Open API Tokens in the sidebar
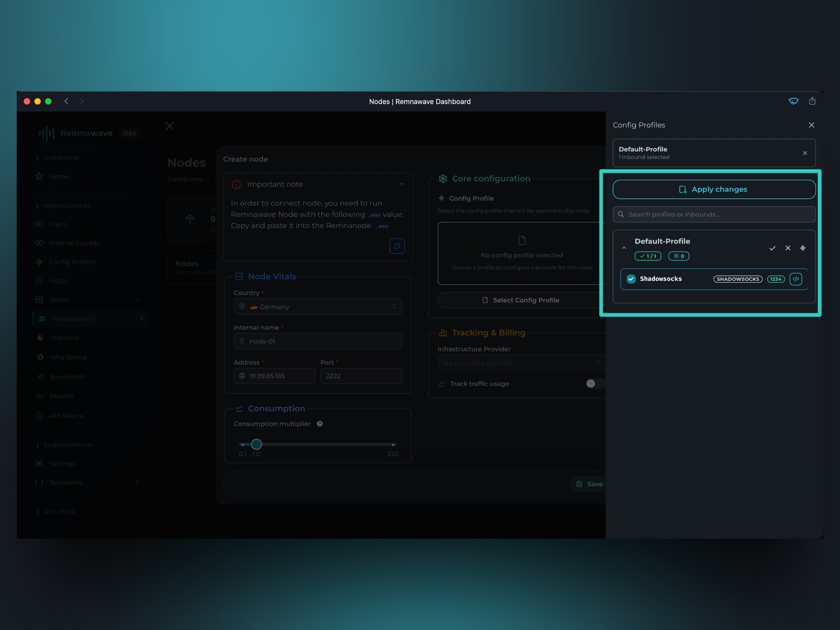The width and height of the screenshot is (840, 630). [x=66, y=416]
